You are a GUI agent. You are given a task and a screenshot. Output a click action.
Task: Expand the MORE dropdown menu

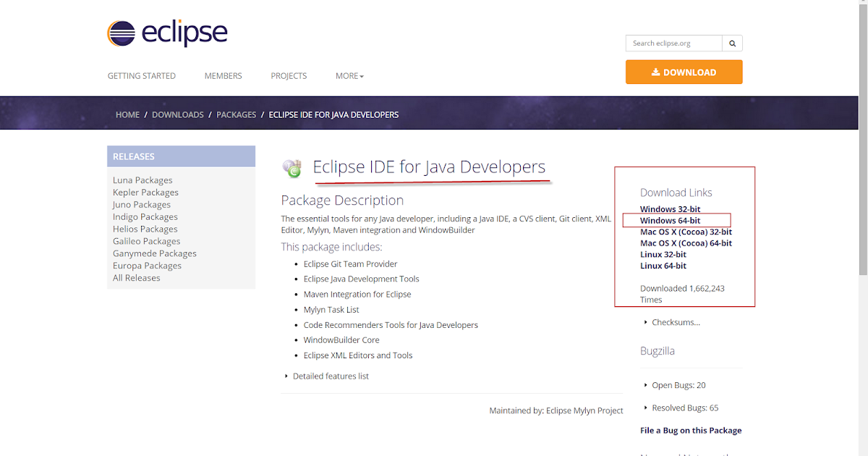(349, 76)
